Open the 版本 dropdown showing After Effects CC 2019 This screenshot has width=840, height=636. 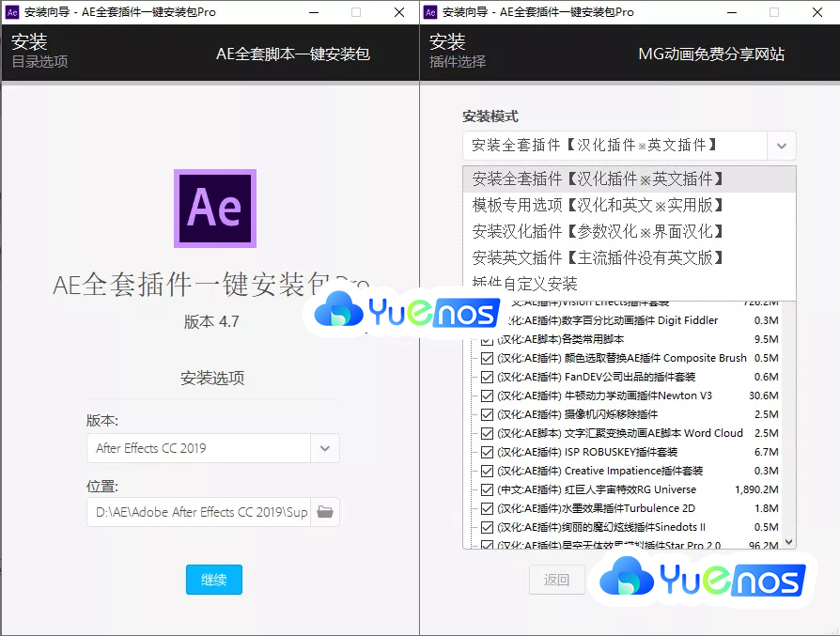[324, 448]
